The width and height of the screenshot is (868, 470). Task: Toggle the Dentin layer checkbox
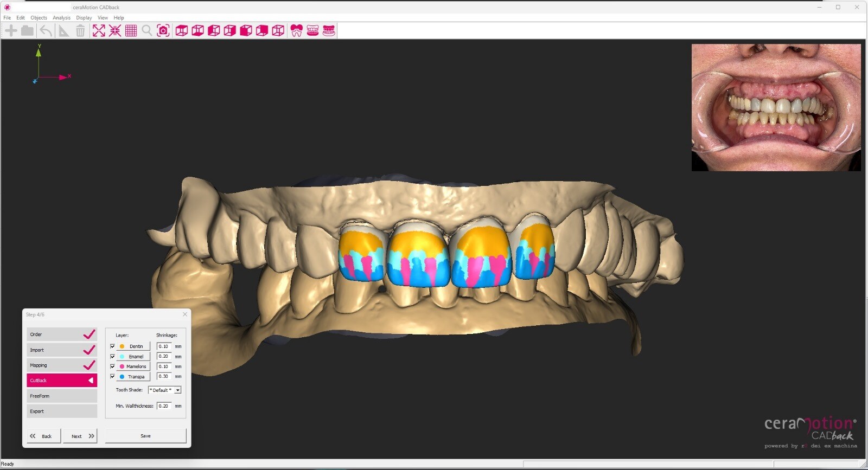pos(112,346)
